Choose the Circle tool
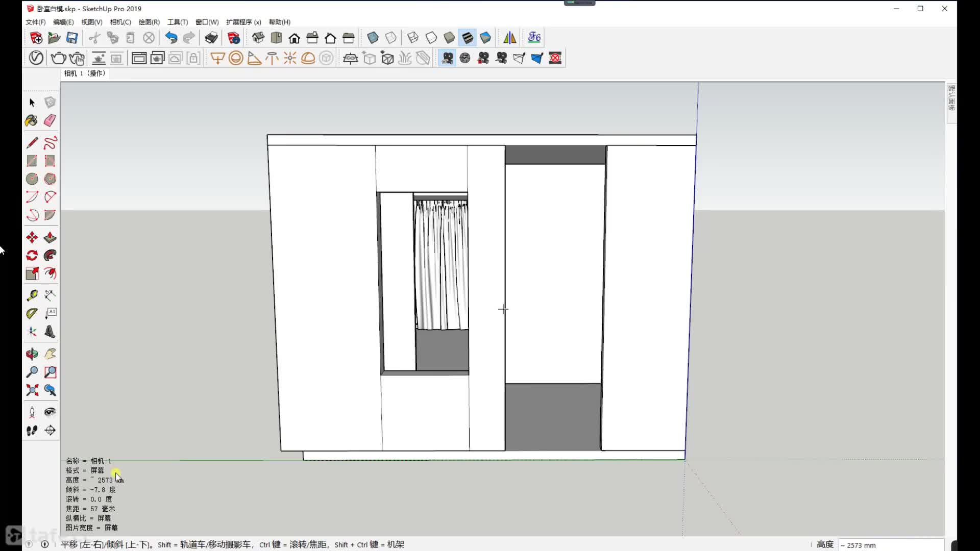The image size is (980, 551). coord(32,179)
